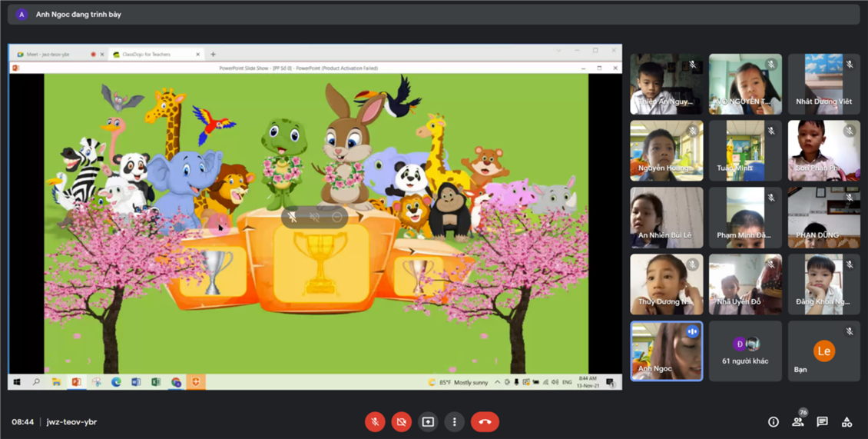The width and height of the screenshot is (868, 439).
Task: Select the Anh Ngoc speaker tile
Action: (x=667, y=351)
